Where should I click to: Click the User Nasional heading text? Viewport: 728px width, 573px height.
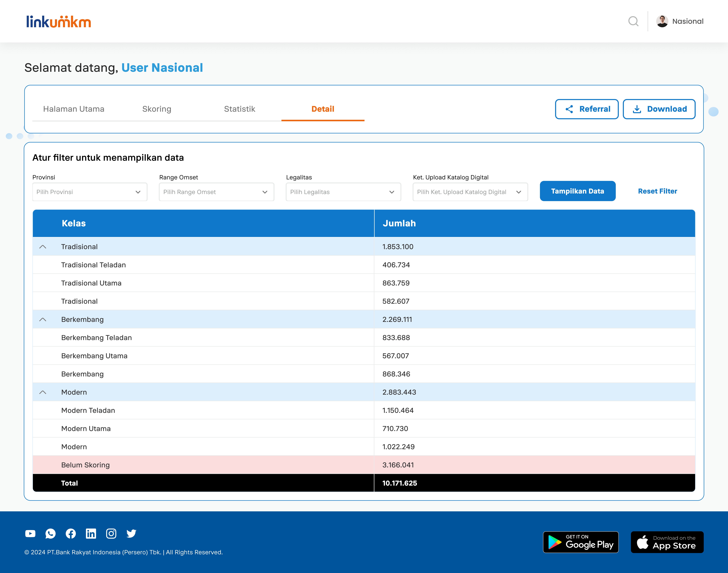[x=162, y=68]
